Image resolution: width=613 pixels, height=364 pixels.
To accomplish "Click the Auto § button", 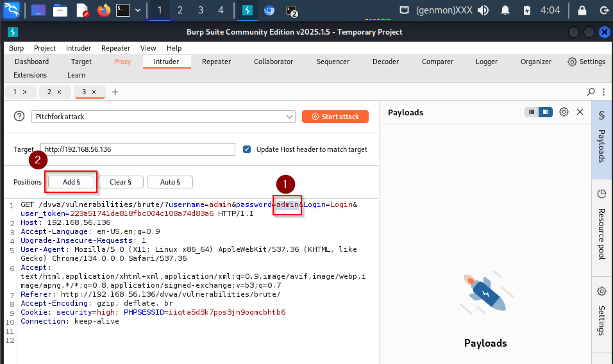I will coord(170,182).
